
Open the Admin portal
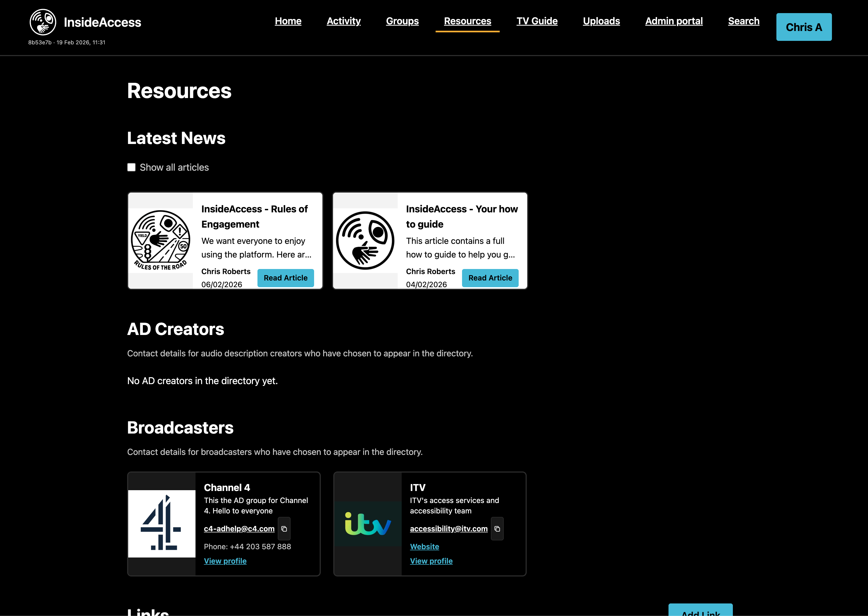point(674,21)
